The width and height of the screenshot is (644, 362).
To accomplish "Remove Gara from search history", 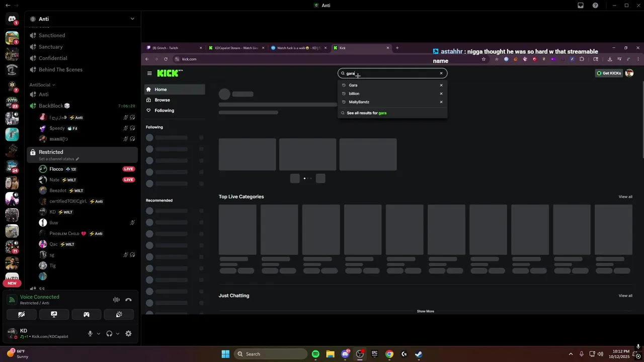I will pos(441,85).
